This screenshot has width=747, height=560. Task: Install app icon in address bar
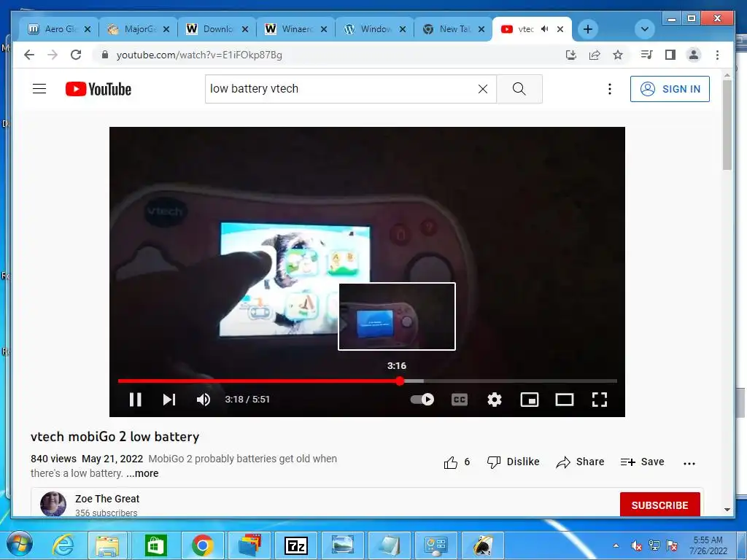click(570, 55)
